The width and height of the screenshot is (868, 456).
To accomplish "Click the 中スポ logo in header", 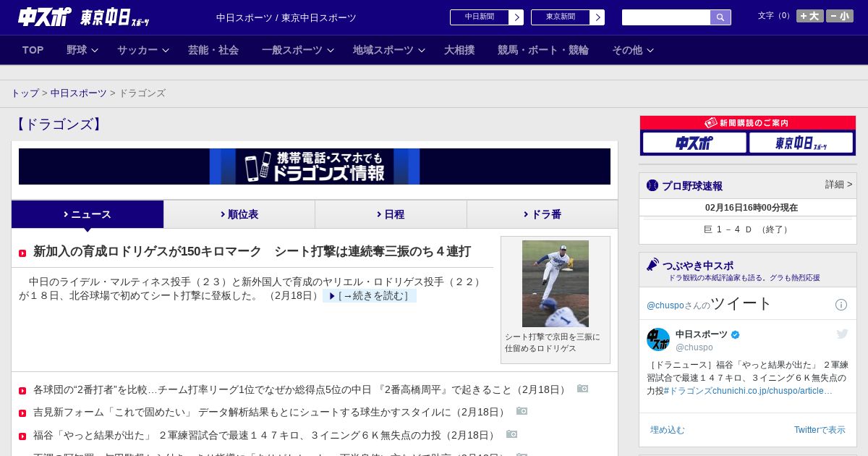I will coord(45,17).
